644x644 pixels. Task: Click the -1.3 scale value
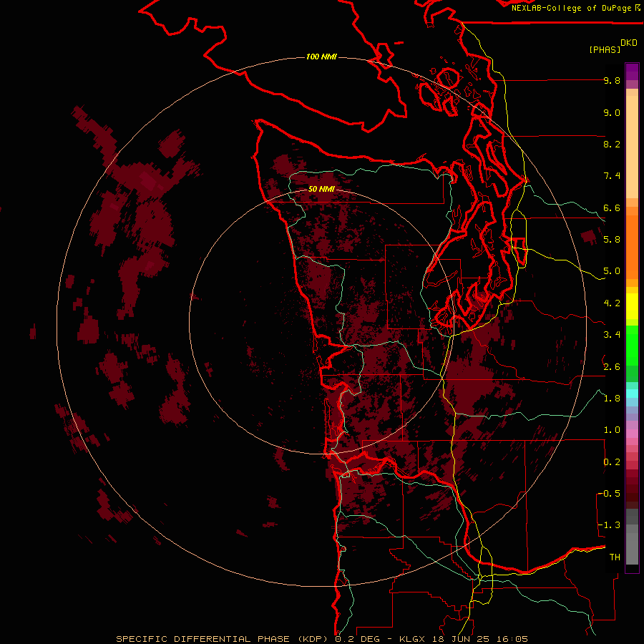(609, 525)
